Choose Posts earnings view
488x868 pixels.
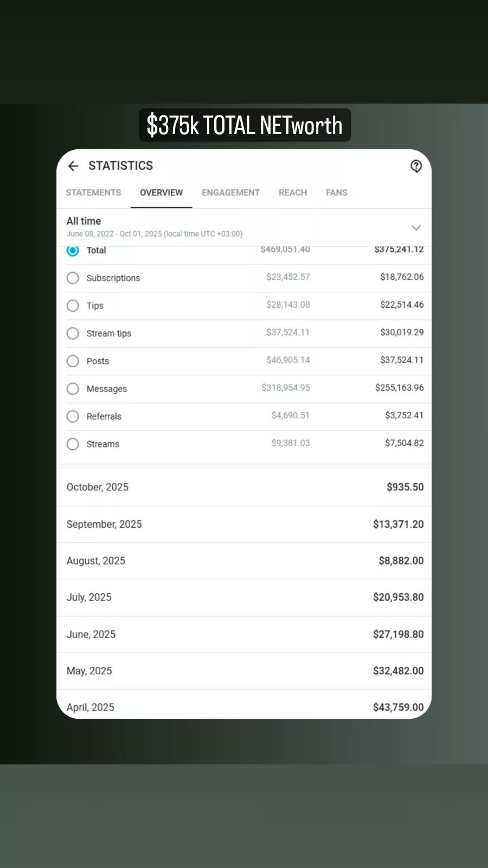pyautogui.click(x=73, y=361)
